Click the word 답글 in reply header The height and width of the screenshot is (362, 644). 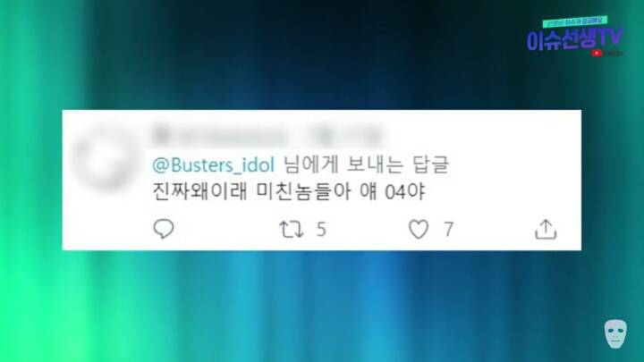point(429,165)
